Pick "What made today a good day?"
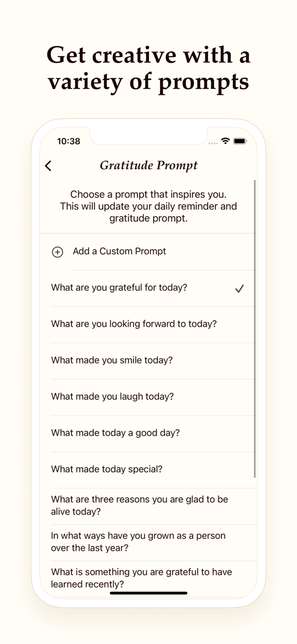This screenshot has width=297, height=644. [x=148, y=433]
